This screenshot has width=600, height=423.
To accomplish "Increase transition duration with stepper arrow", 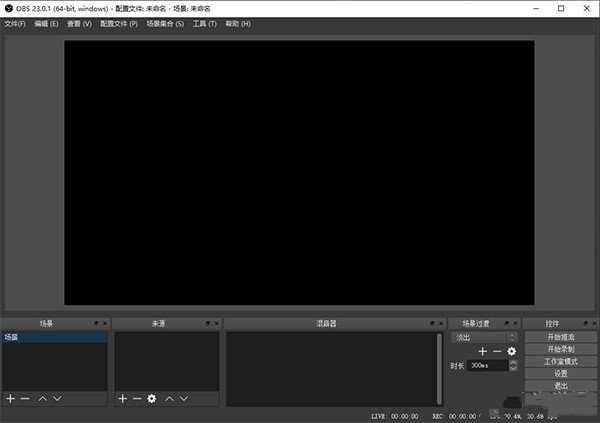I will tap(513, 362).
